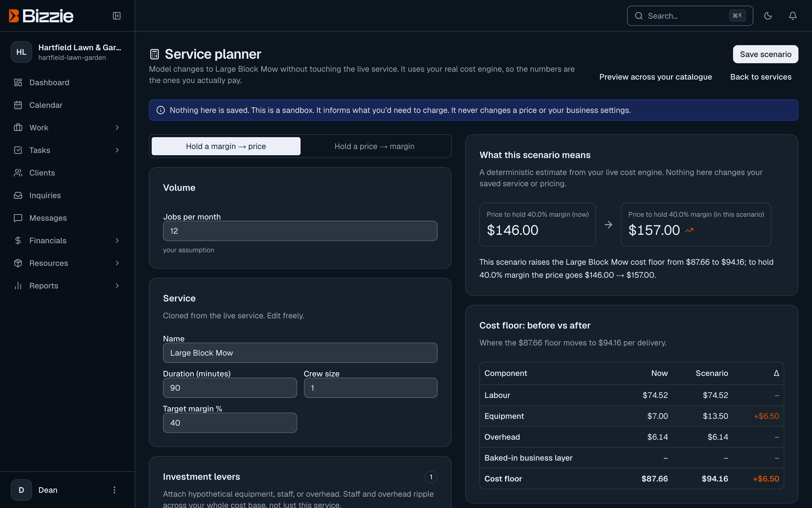Screen dimensions: 812x508
Task: Click the $146.00 current price value
Action: tap(512, 230)
